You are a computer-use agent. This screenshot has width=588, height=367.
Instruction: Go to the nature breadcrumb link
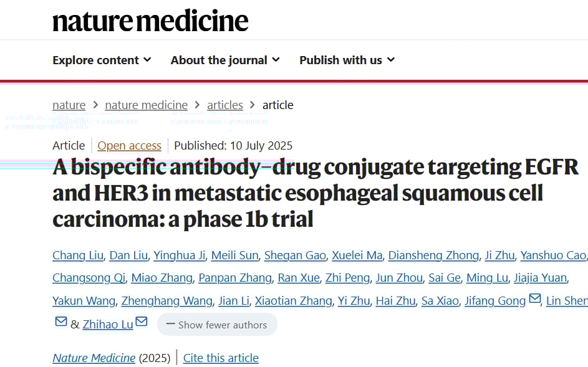pyautogui.click(x=69, y=105)
